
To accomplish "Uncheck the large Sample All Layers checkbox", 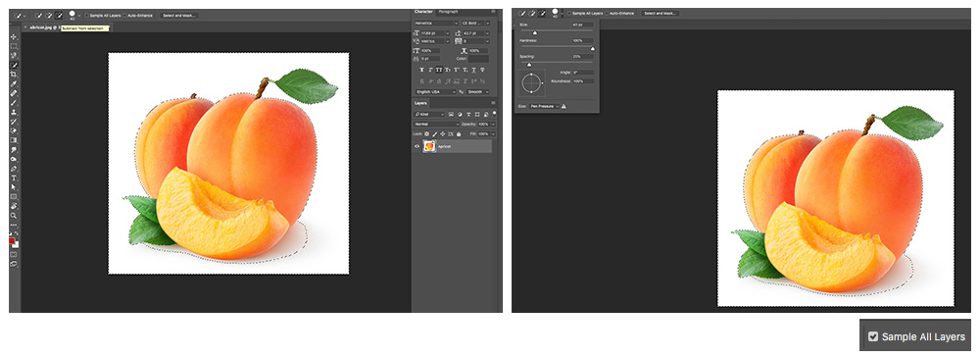I will coord(873,336).
